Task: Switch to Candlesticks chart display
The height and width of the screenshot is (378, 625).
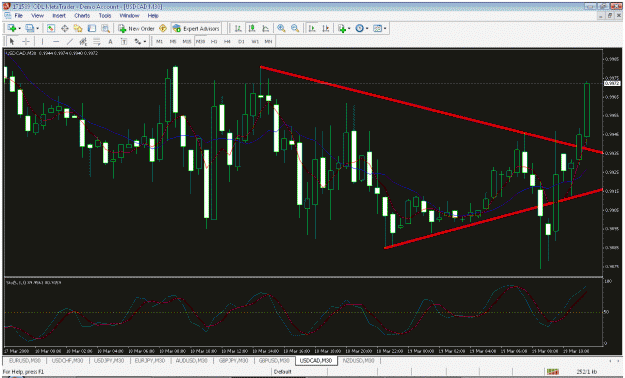Action: 252,28
